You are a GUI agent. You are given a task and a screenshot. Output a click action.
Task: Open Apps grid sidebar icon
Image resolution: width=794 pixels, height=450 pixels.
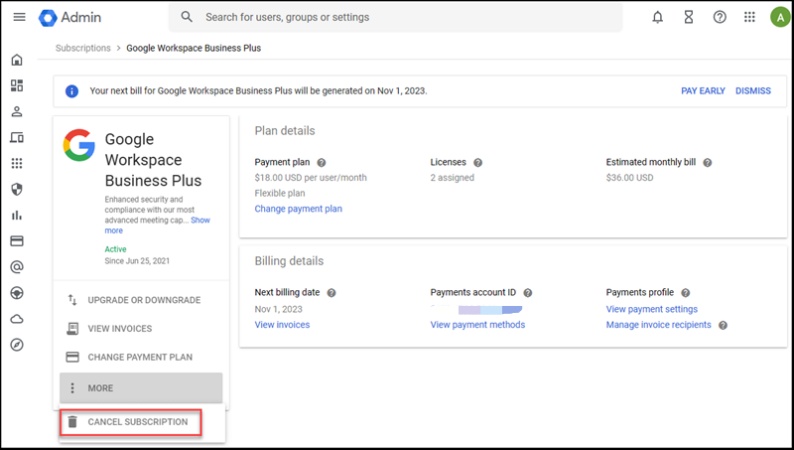point(17,163)
